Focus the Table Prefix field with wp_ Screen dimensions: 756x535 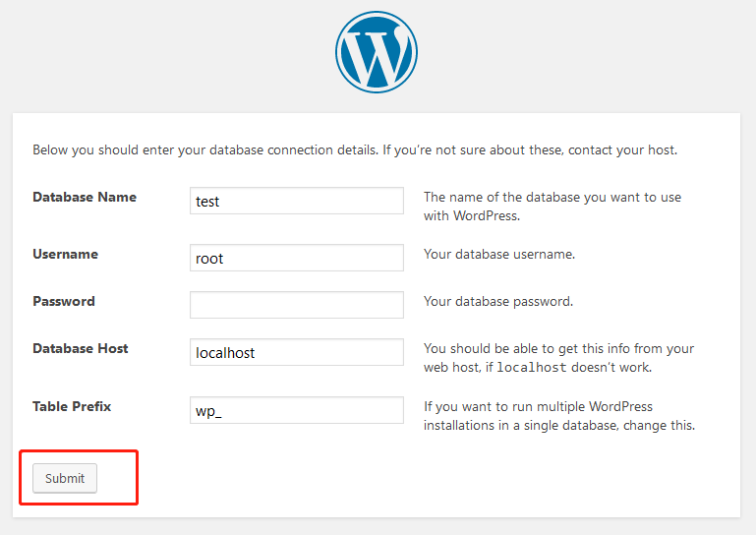click(x=296, y=410)
